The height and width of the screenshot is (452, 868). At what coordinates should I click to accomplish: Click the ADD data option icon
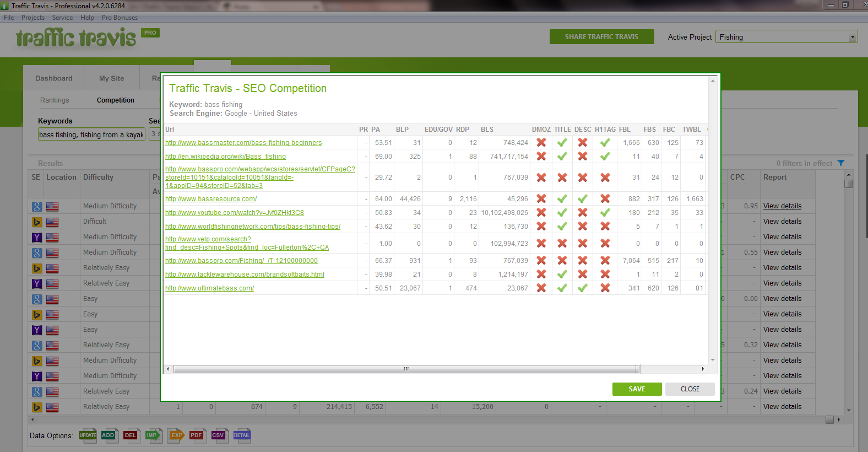click(109, 435)
